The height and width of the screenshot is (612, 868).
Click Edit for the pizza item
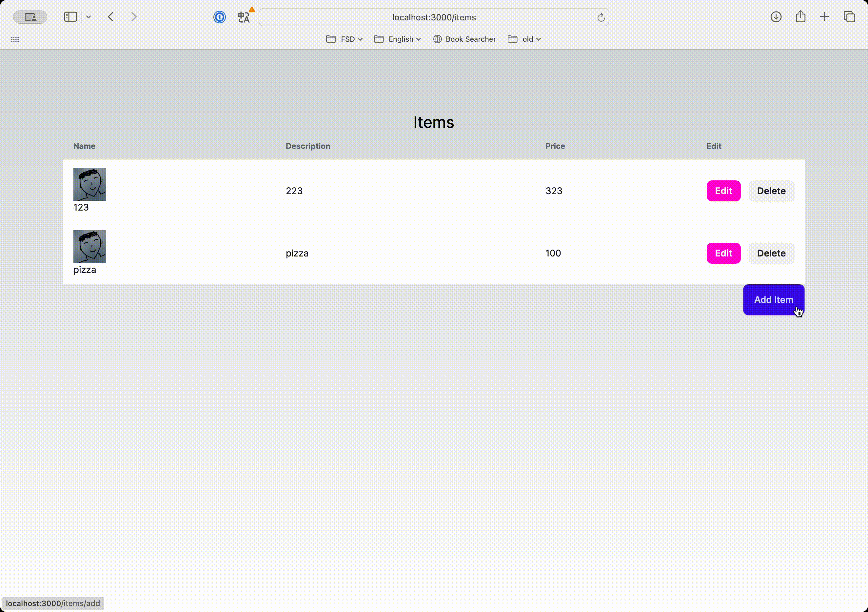[723, 254]
